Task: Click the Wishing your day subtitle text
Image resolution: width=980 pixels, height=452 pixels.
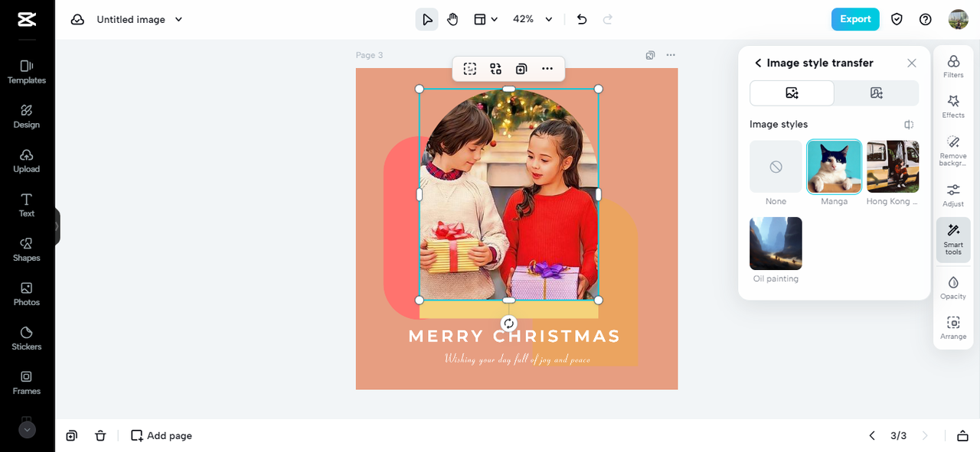Action: [518, 359]
